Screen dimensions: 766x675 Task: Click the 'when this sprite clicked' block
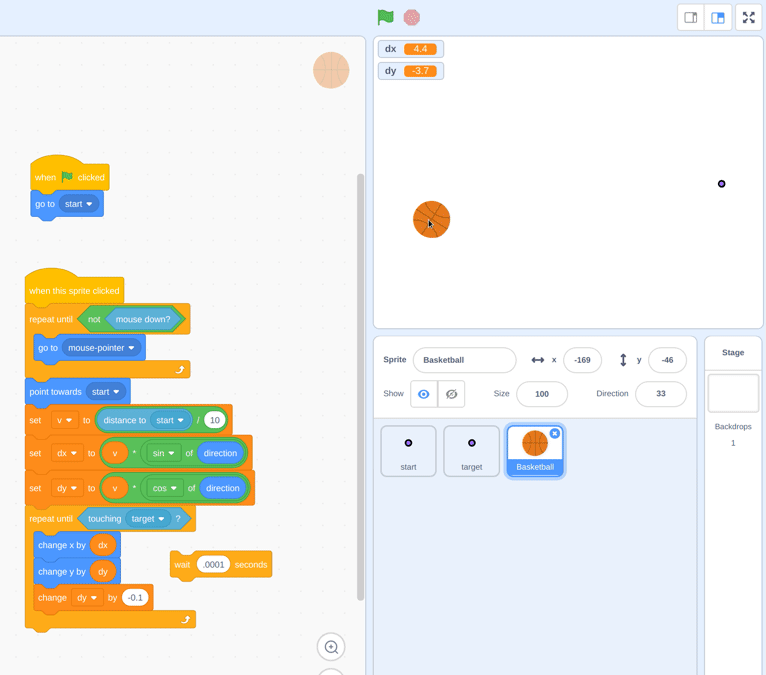[74, 288]
